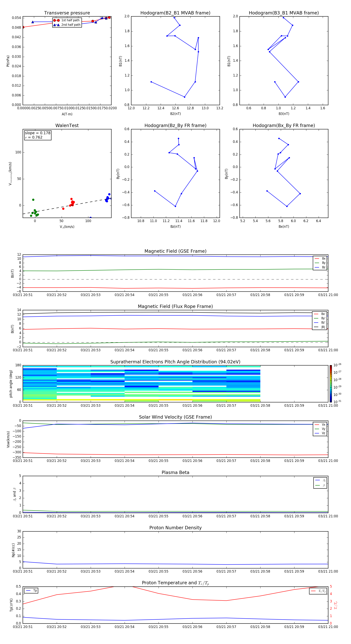This screenshot has height=644, width=351.
Task: Click the |B| legend entry in Flux Rope plot
Action: point(320,327)
